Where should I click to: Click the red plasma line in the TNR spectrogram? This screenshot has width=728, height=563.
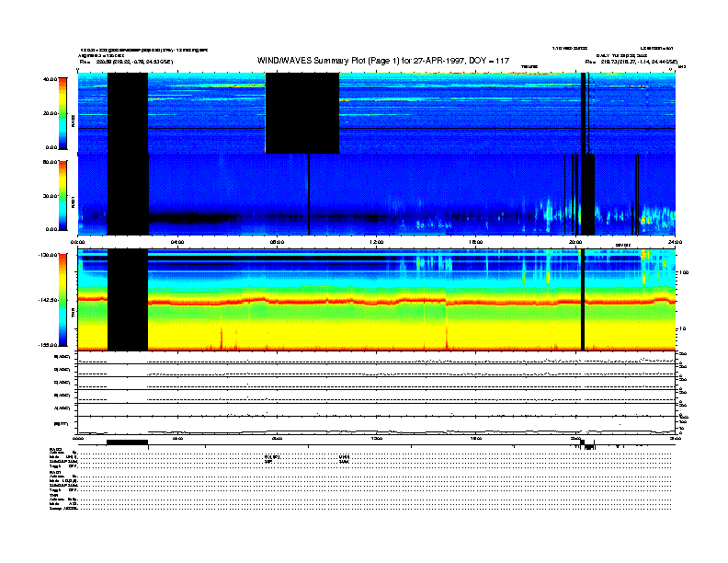point(376,302)
